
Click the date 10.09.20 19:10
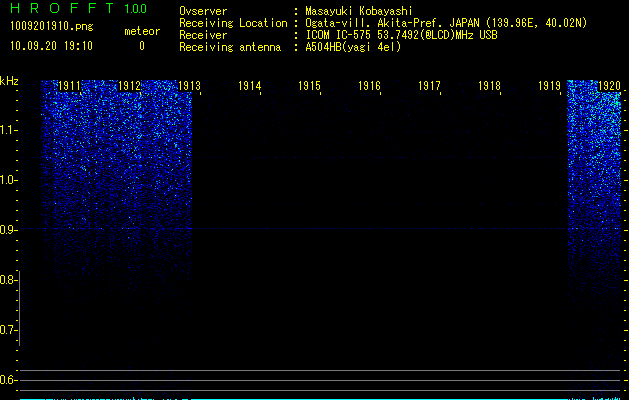click(x=51, y=46)
